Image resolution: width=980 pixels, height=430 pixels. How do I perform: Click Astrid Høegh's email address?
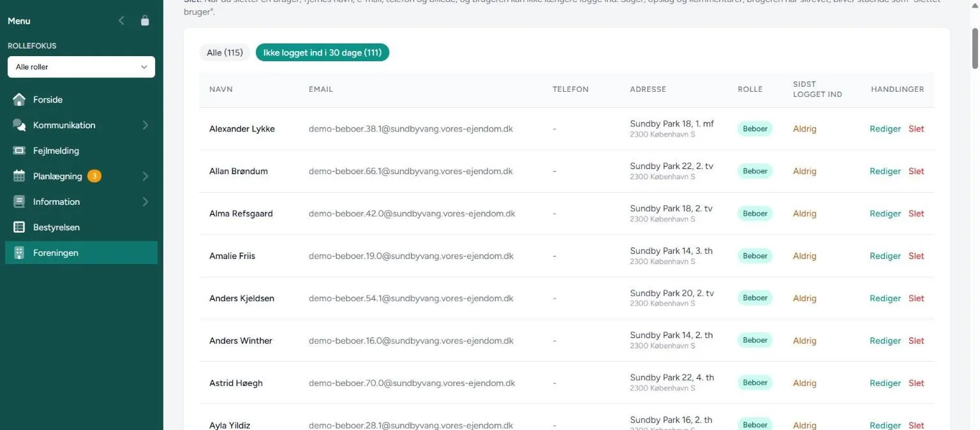[412, 383]
